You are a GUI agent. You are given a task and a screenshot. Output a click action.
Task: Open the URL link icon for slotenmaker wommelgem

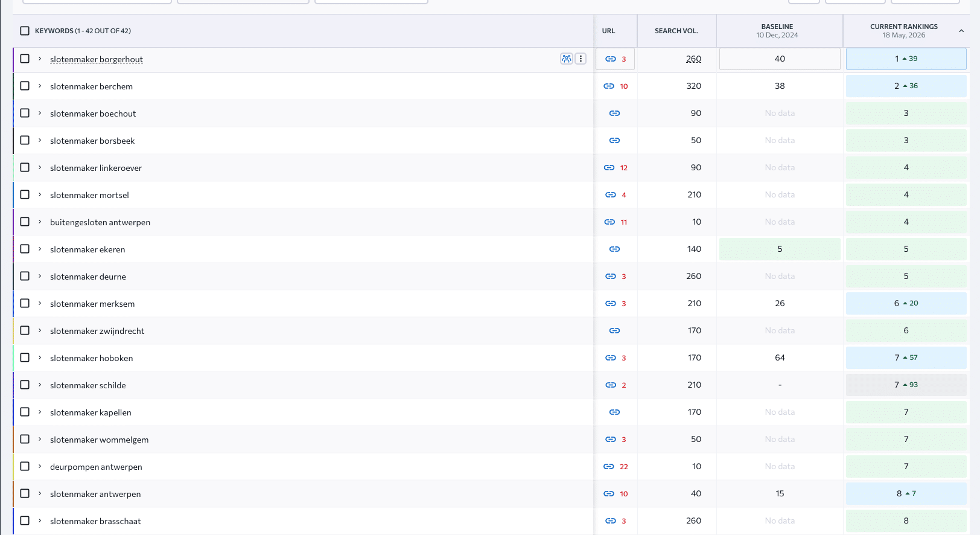[x=611, y=440]
